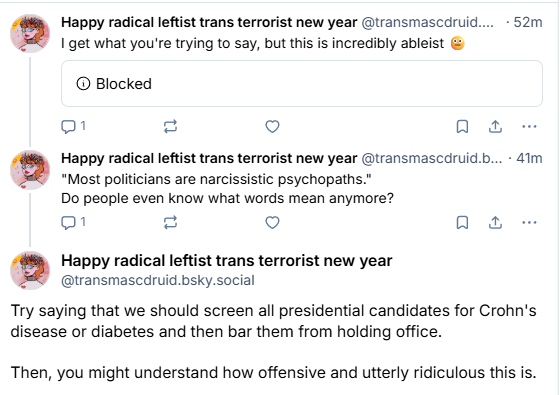560x395 pixels.
Task: Click the avatar on the 41m post
Action: [30, 170]
